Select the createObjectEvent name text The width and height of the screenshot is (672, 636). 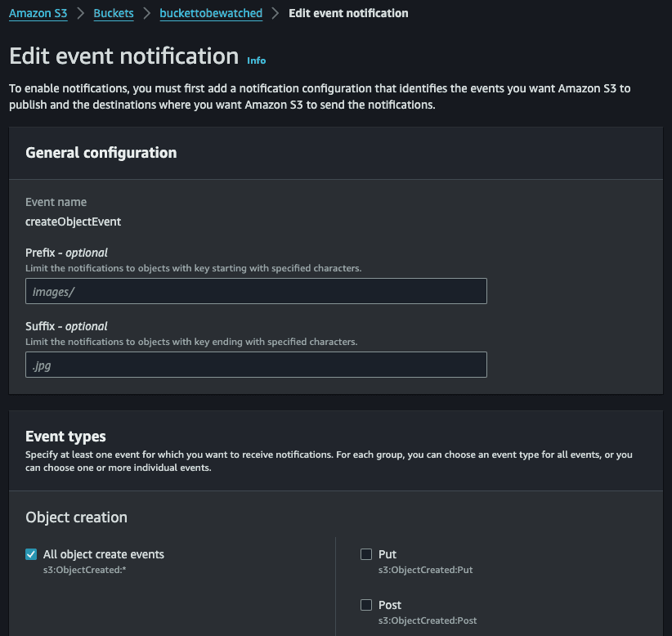[73, 222]
